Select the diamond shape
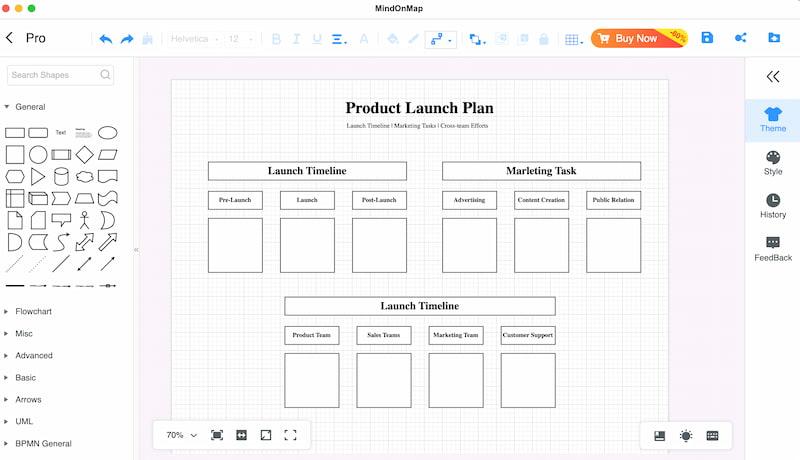Screen dimensions: 800x460 tap(84, 155)
